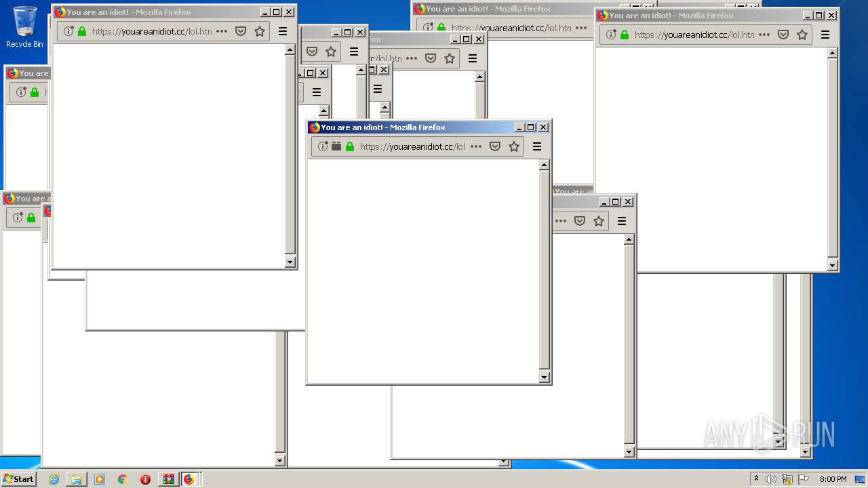Open page actions in window showing '/lol.htn' fragment
The height and width of the screenshot is (488, 868).
click(x=412, y=58)
